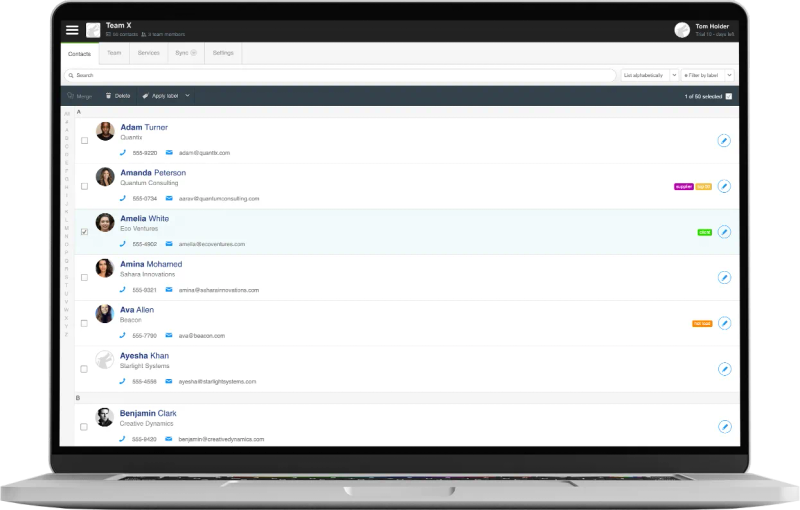The height and width of the screenshot is (510, 800).
Task: Edit Benjamin Clark with the pencil icon
Action: [724, 427]
